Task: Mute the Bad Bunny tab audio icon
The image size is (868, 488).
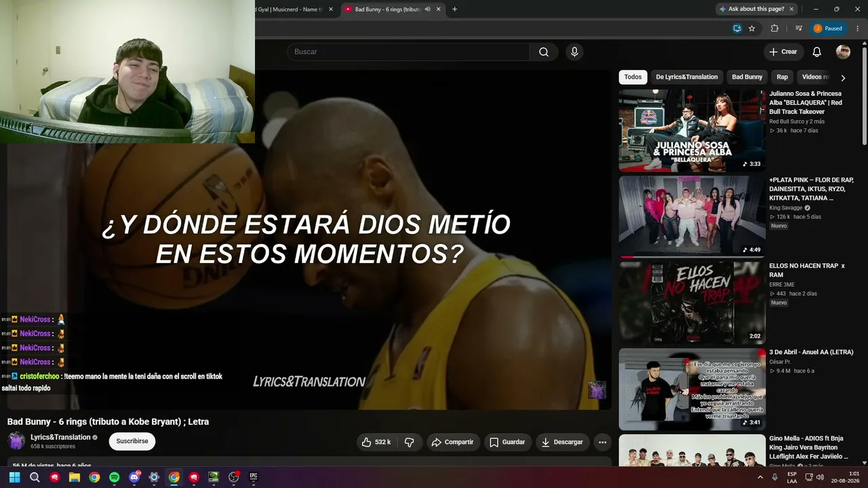Action: [x=427, y=9]
